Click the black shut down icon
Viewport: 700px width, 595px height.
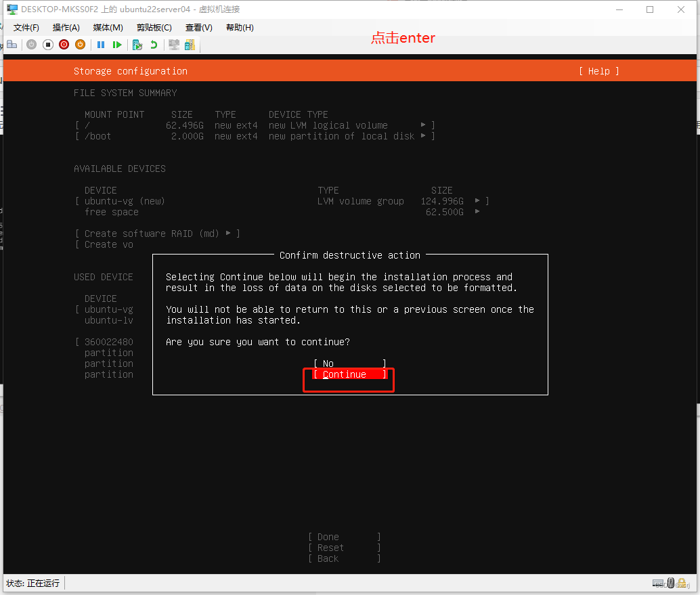(x=47, y=45)
